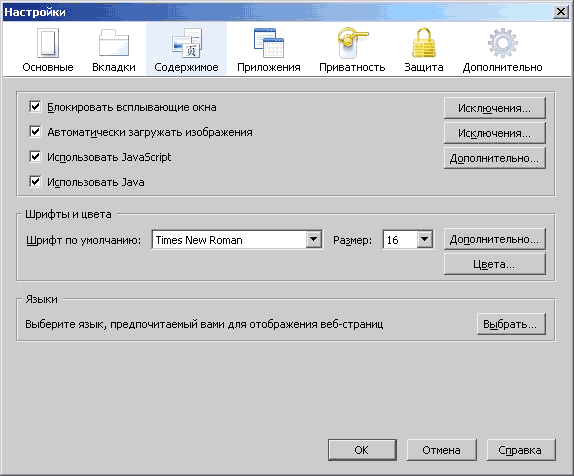Open the font size 16 dropdown arrow
Viewport: 574px width, 476px height.
click(x=425, y=240)
